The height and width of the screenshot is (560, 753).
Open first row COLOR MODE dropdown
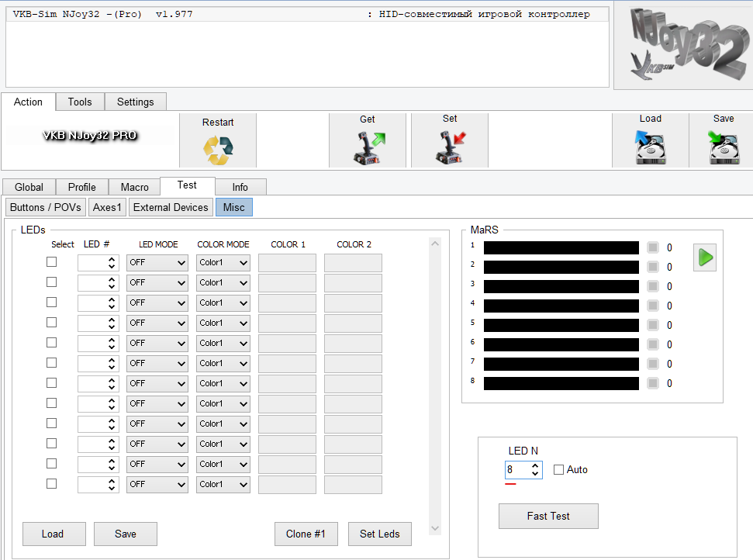(223, 263)
